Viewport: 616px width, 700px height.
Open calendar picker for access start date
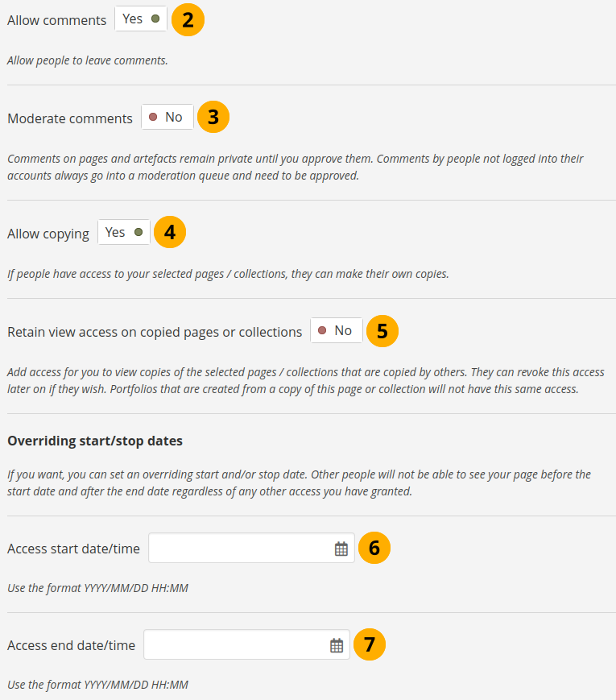coord(341,549)
